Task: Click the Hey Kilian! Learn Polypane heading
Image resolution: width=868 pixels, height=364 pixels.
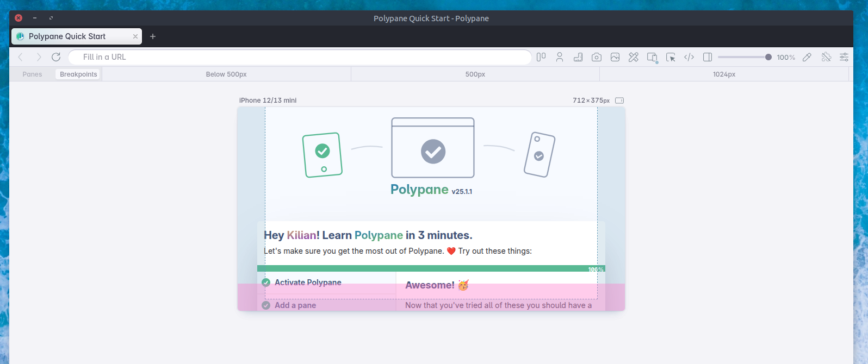Action: tap(368, 235)
